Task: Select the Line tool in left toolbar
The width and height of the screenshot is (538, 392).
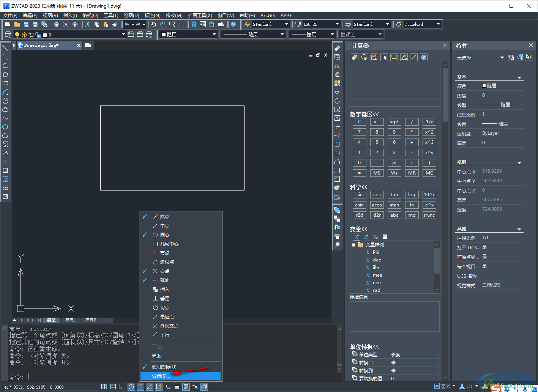Action: [x=5, y=48]
